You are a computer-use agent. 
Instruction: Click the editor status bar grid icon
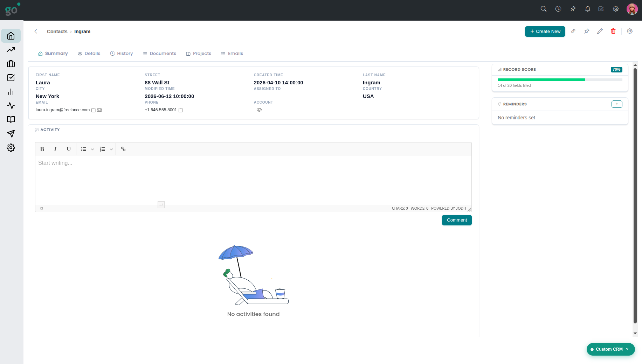41,209
